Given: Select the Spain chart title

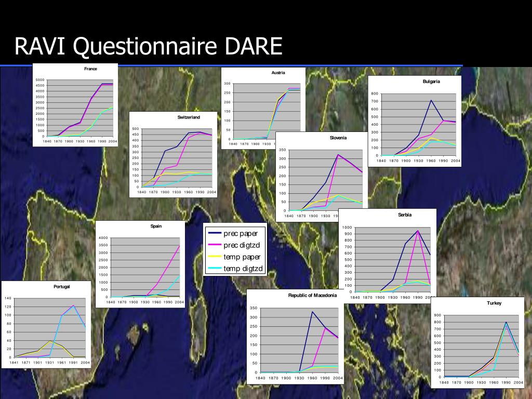Looking at the screenshot, I should pos(156,227).
